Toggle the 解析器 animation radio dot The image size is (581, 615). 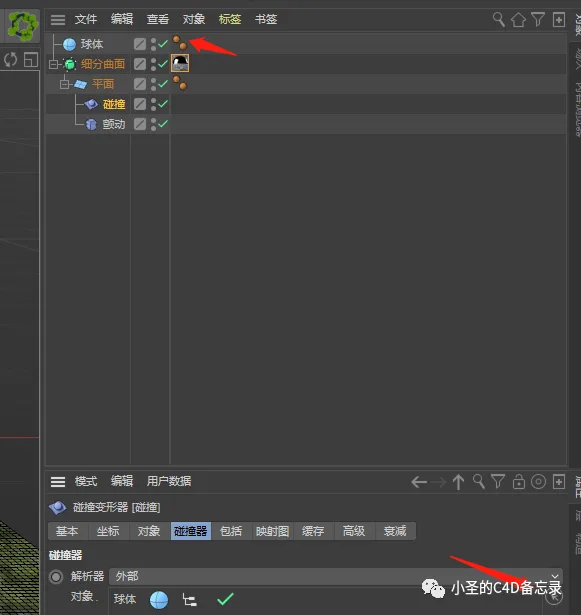[x=56, y=577]
